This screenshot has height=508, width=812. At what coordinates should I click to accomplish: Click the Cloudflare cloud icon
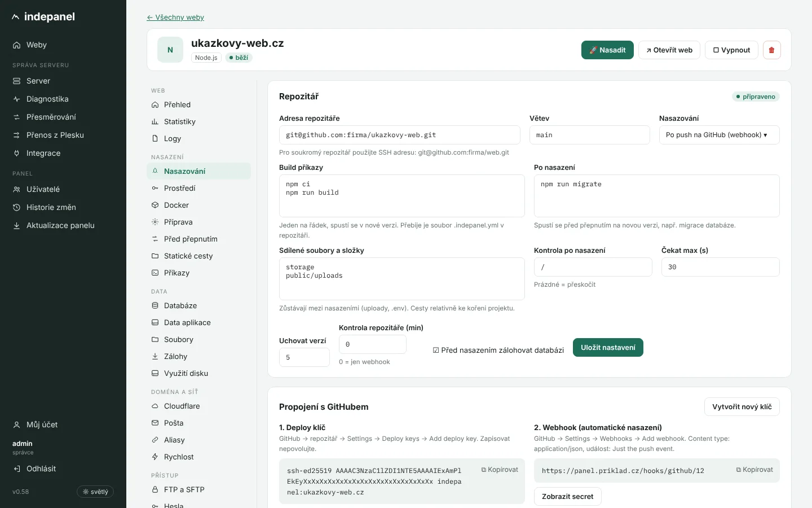155,406
